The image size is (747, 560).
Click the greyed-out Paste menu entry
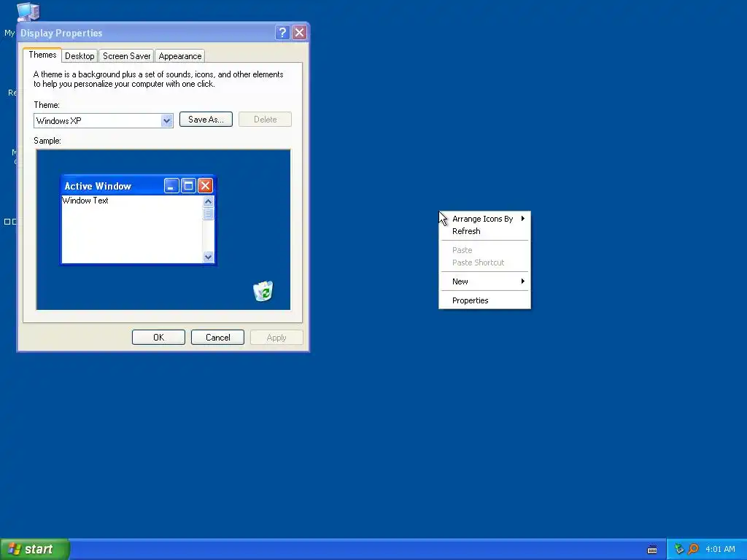(x=484, y=250)
